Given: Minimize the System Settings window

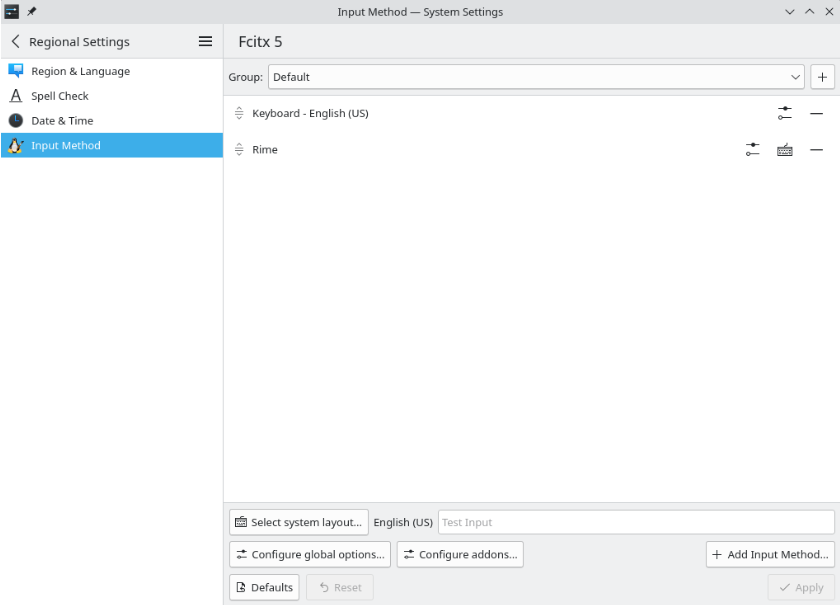Looking at the screenshot, I should tap(790, 12).
